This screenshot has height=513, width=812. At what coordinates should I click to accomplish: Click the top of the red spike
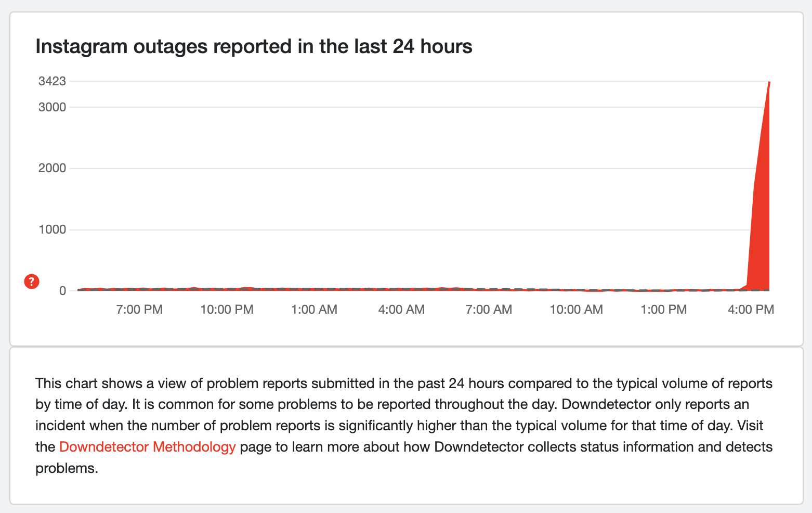pyautogui.click(x=769, y=83)
